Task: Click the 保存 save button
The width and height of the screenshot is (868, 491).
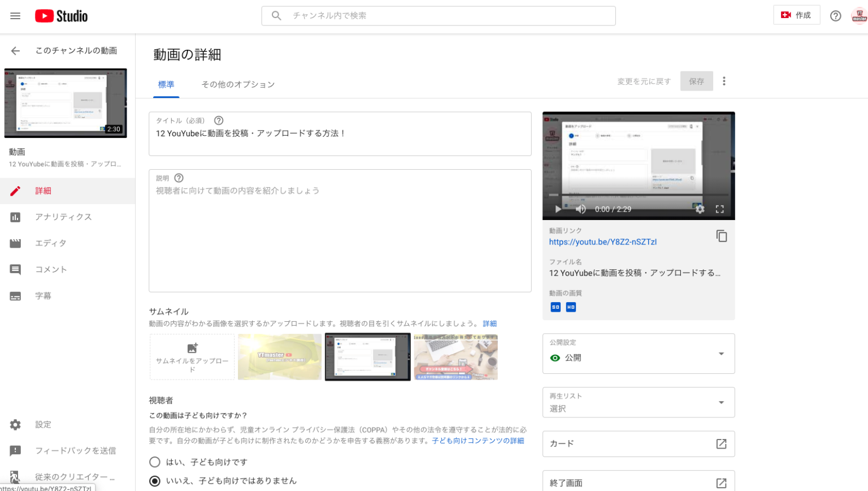Action: [x=696, y=81]
